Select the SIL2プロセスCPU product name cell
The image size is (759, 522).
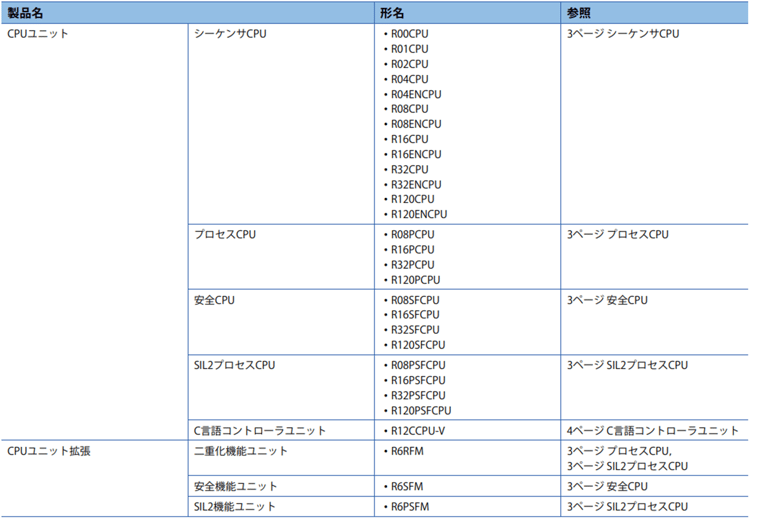point(234,365)
